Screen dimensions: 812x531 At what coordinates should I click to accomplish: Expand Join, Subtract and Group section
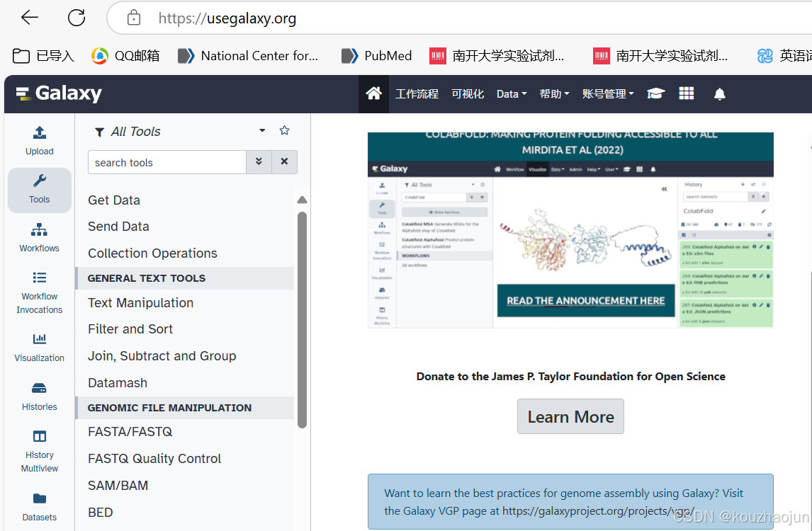162,356
